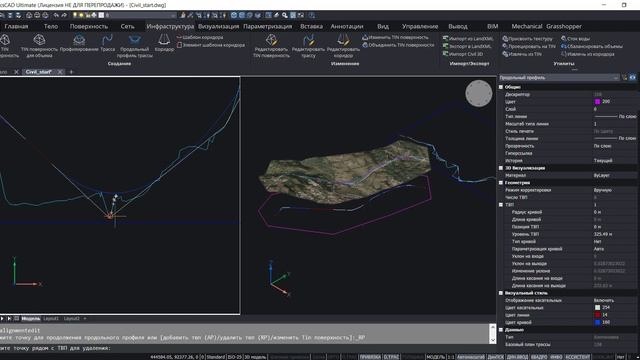Select the Трасса alignment tool
Screen dimensions: 640x360
107,43
